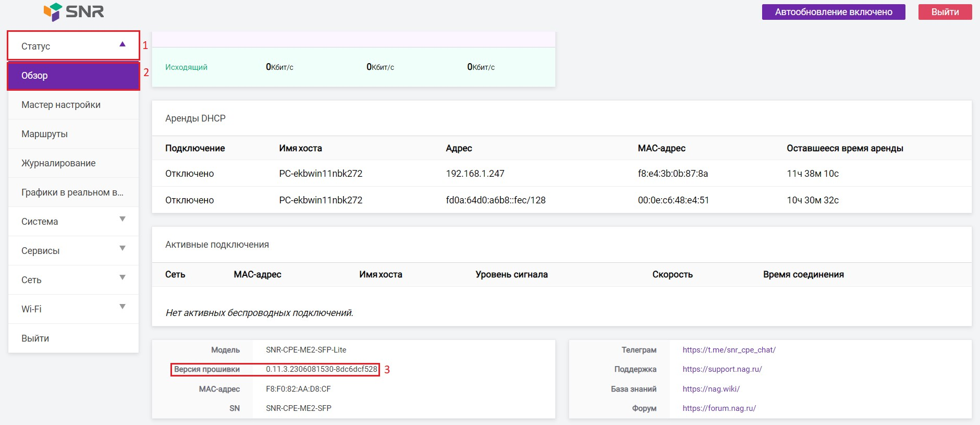Viewport: 980px width, 425px height.
Task: Click the SNR logo
Action: click(x=73, y=11)
